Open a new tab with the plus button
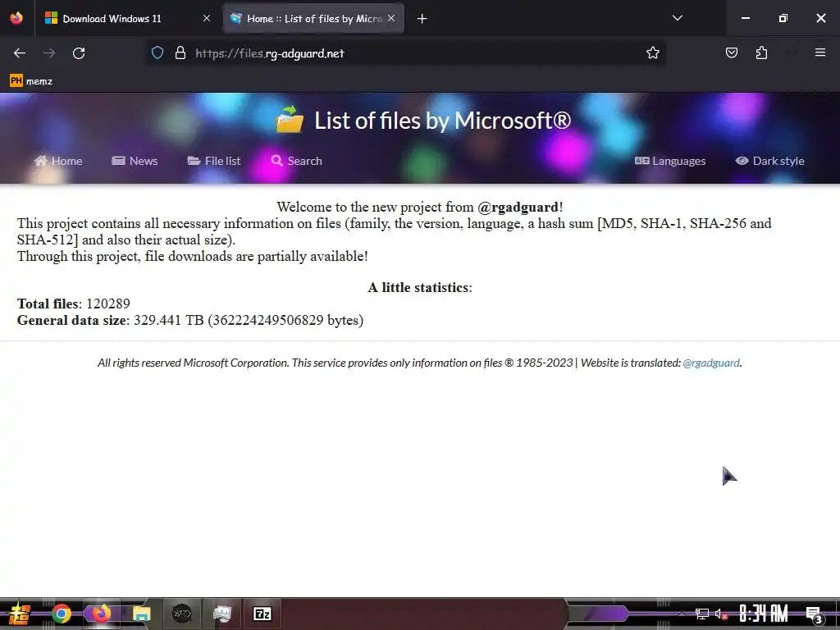The width and height of the screenshot is (840, 630). point(422,19)
